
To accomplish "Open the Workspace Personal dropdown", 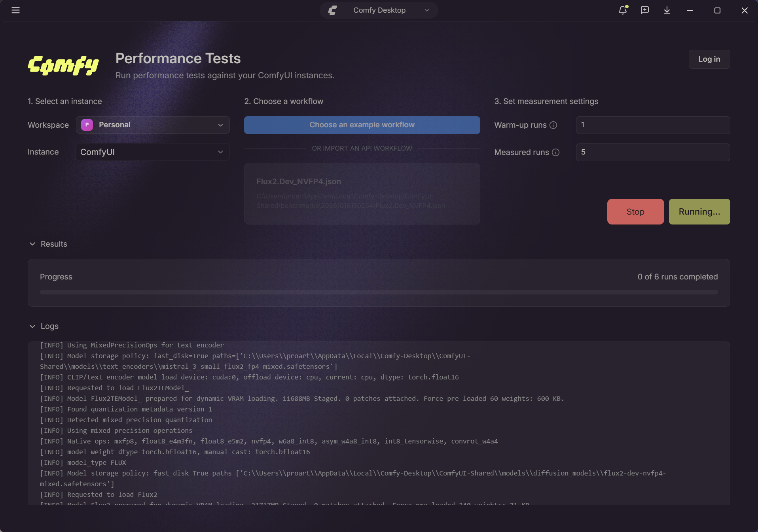I will [153, 125].
